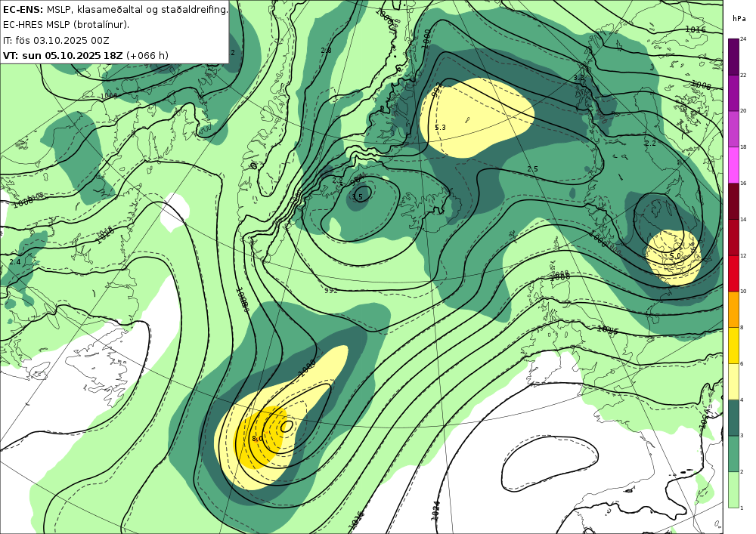756x534 pixels.
Task: Click the '10' tick label on the color bar
Action: (743, 292)
